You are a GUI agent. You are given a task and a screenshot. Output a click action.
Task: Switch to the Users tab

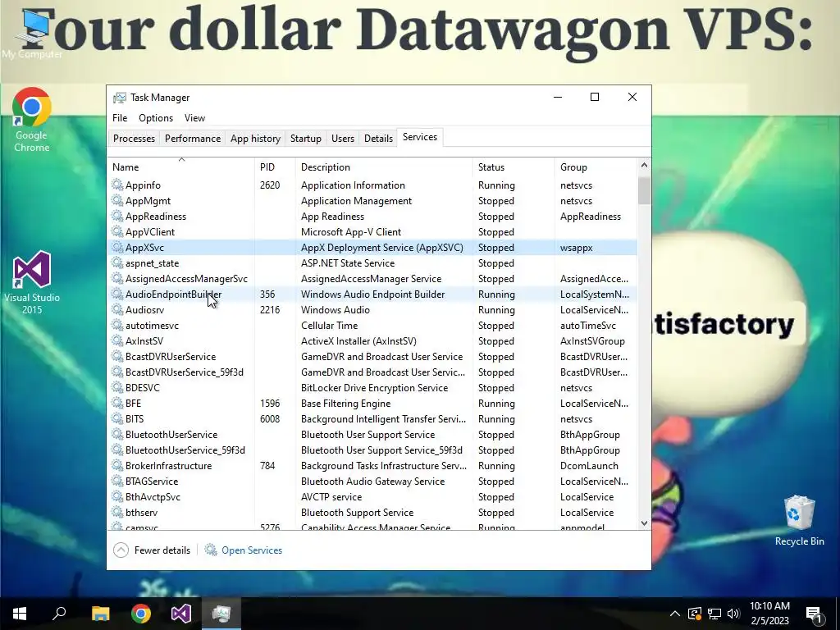pos(343,138)
